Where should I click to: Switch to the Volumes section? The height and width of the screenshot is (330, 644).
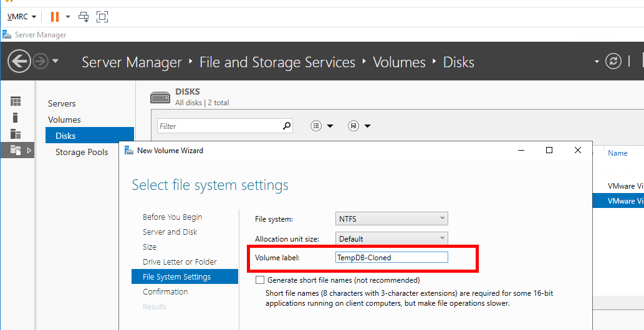click(x=64, y=120)
